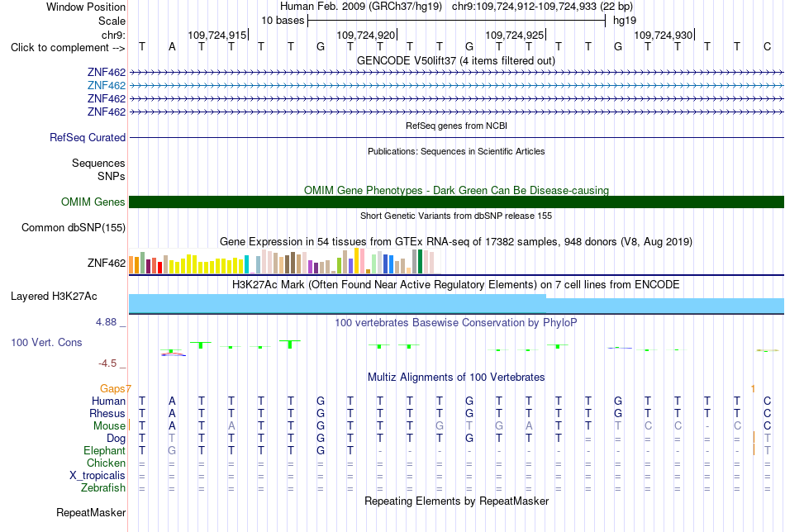Click the hg19 label beside the scale bar

(x=625, y=21)
